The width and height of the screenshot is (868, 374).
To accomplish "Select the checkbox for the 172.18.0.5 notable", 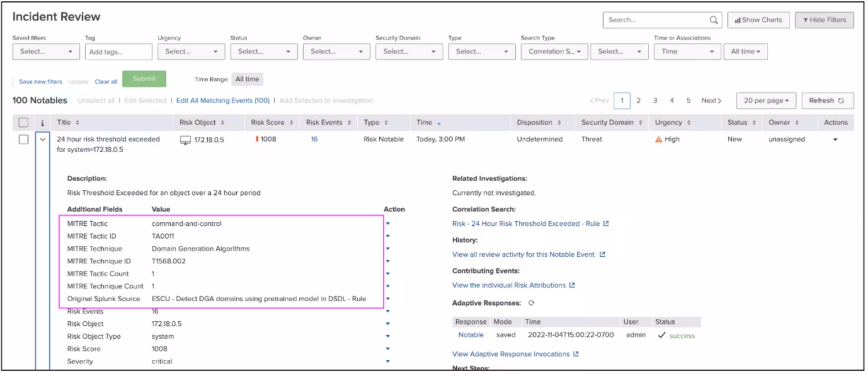I will [x=23, y=140].
